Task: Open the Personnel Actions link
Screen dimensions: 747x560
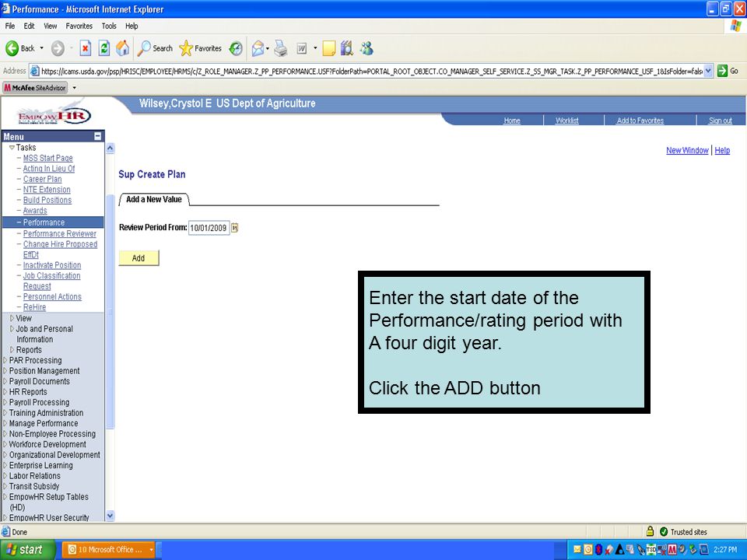Action: tap(52, 296)
